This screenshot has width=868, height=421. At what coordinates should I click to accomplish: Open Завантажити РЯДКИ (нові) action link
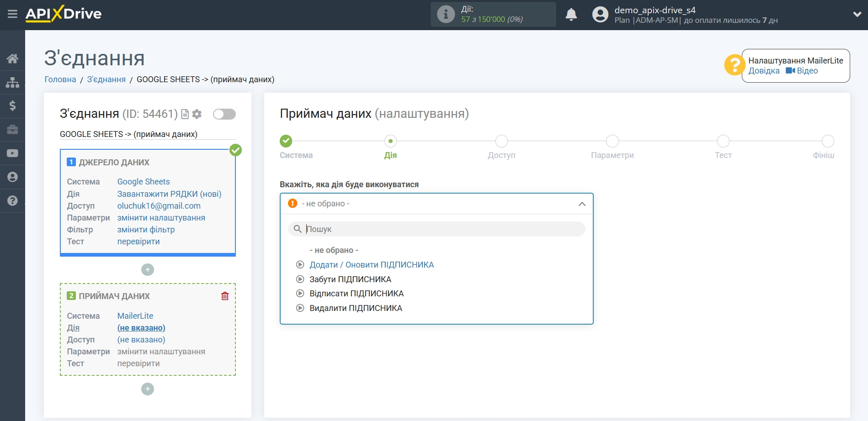pos(169,194)
